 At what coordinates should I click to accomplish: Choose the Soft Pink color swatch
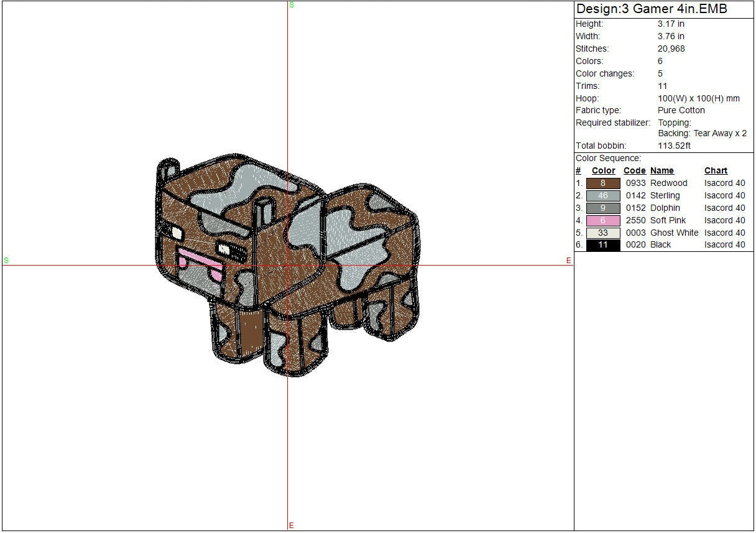(x=602, y=221)
